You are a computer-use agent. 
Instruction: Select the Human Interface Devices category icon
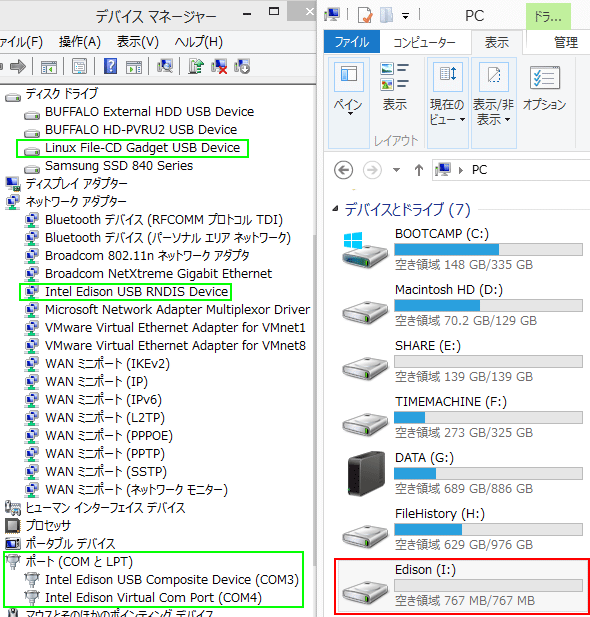pos(13,508)
